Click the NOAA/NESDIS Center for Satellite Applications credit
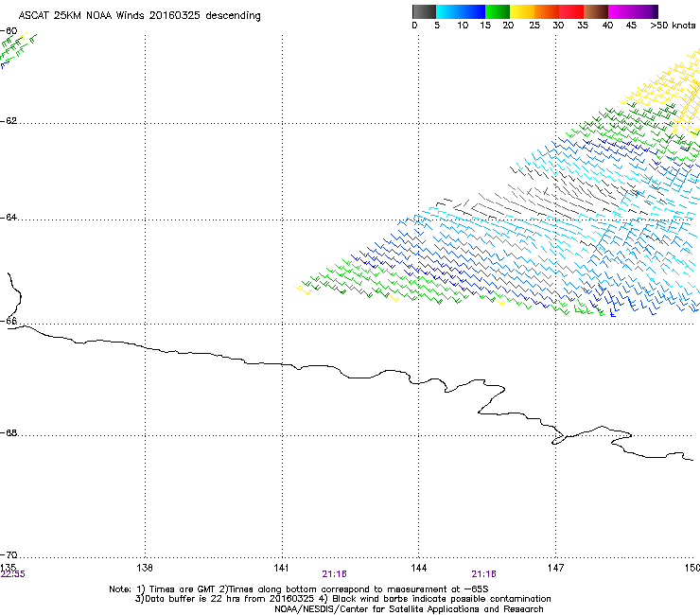700x615 pixels. coord(409,609)
